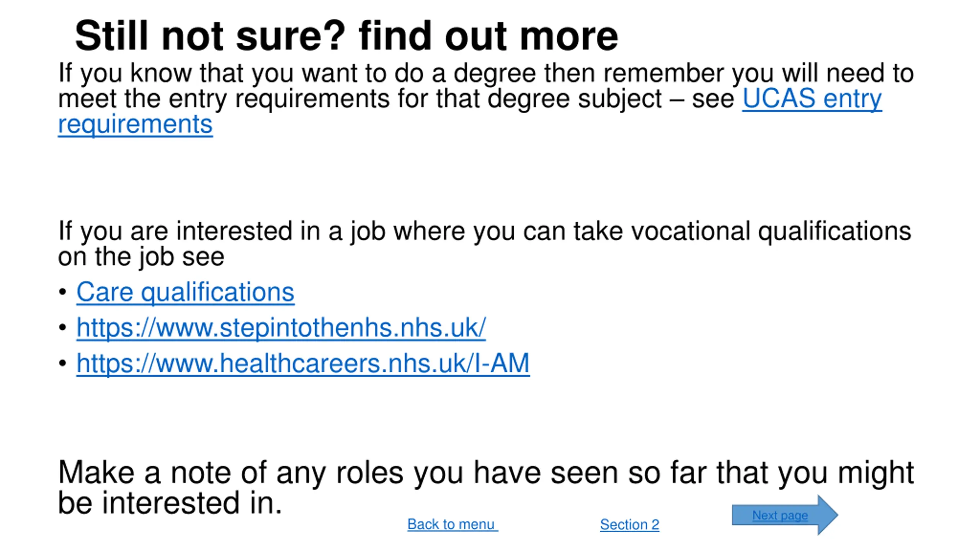Open the healthcareers.nhs.uk/I-AM link
The width and height of the screenshot is (980, 551).
point(303,364)
